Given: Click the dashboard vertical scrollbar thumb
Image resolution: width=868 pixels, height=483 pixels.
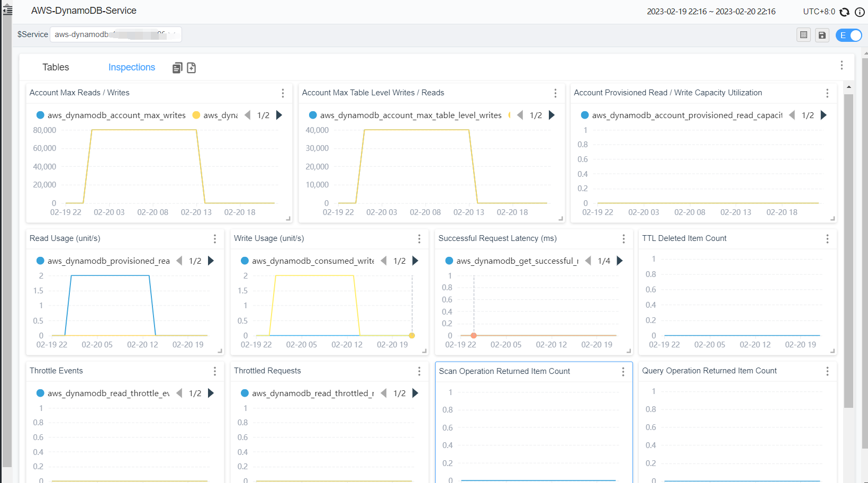Looking at the screenshot, I should [x=848, y=251].
